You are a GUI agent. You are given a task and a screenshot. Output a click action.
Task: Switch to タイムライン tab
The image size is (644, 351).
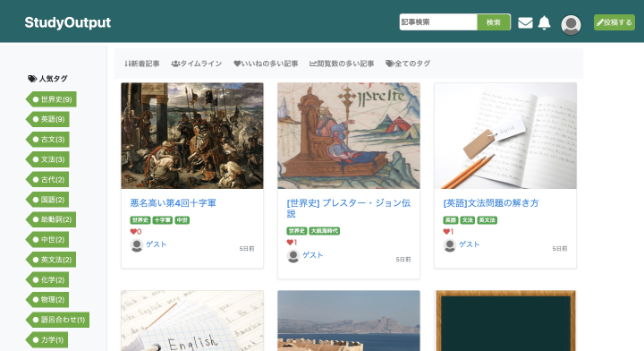click(x=197, y=64)
